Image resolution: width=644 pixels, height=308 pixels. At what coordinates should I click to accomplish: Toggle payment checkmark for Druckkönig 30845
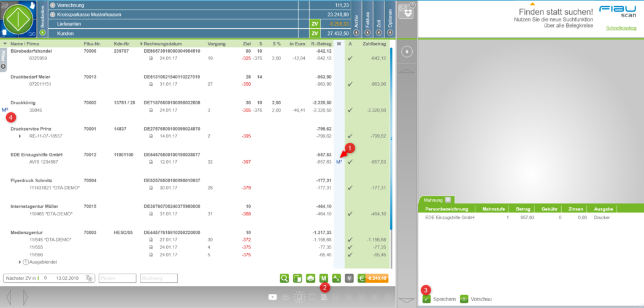[350, 110]
